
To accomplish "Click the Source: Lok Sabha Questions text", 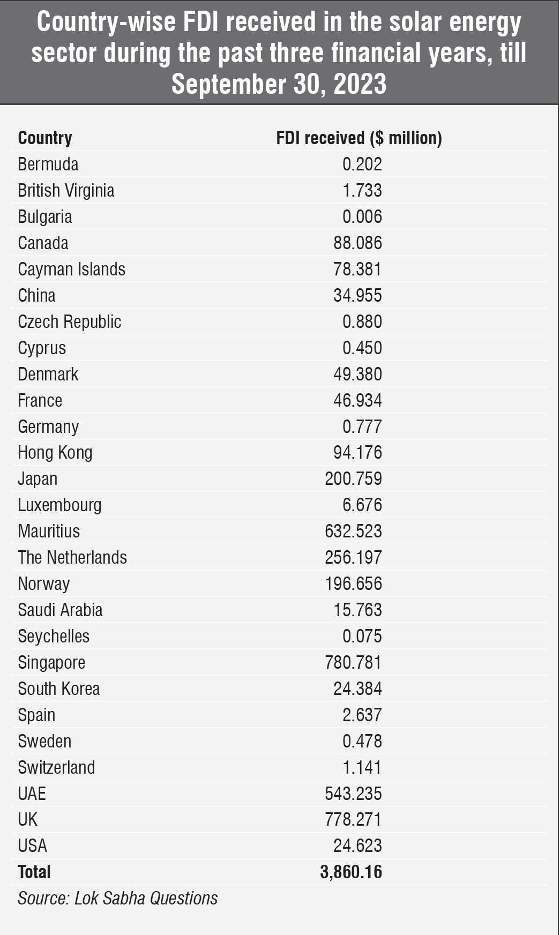I will pos(117,899).
